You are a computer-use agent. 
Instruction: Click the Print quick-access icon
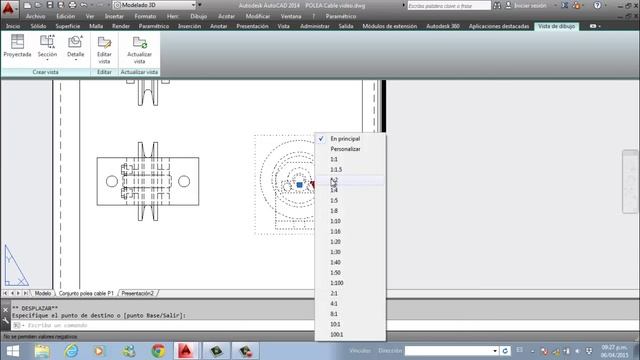73,5
